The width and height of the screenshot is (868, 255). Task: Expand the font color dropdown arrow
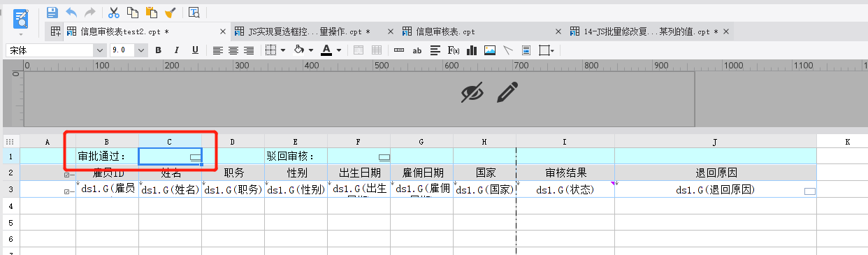coord(339,50)
